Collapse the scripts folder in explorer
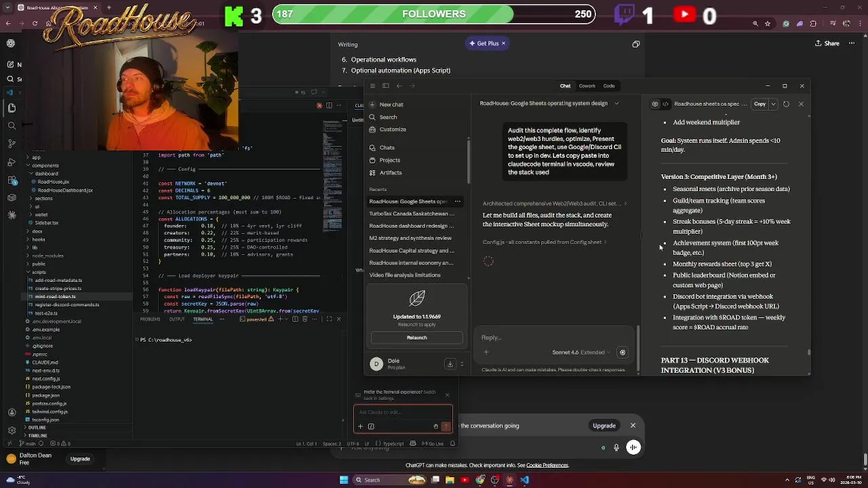This screenshot has width=868, height=488. point(39,272)
